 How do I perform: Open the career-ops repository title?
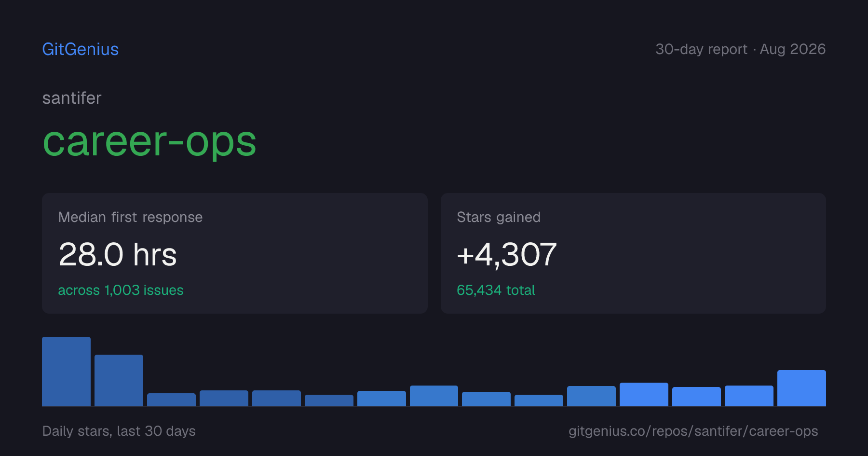click(149, 142)
